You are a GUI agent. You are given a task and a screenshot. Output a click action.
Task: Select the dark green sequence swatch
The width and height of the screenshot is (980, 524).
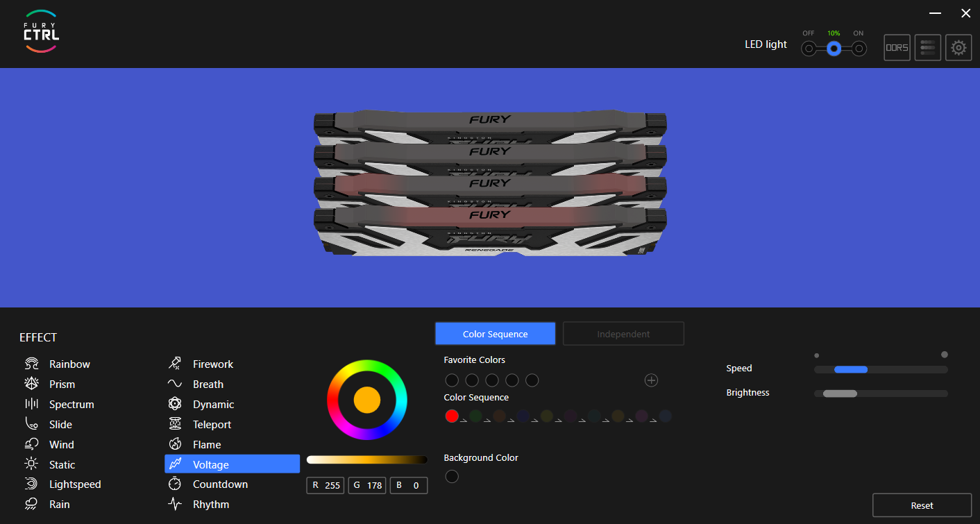pyautogui.click(x=475, y=416)
